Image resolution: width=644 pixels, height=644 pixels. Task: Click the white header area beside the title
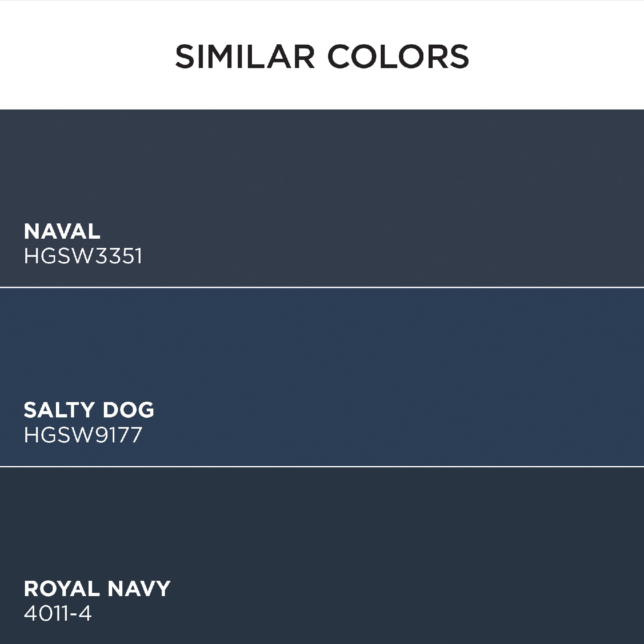(555, 56)
